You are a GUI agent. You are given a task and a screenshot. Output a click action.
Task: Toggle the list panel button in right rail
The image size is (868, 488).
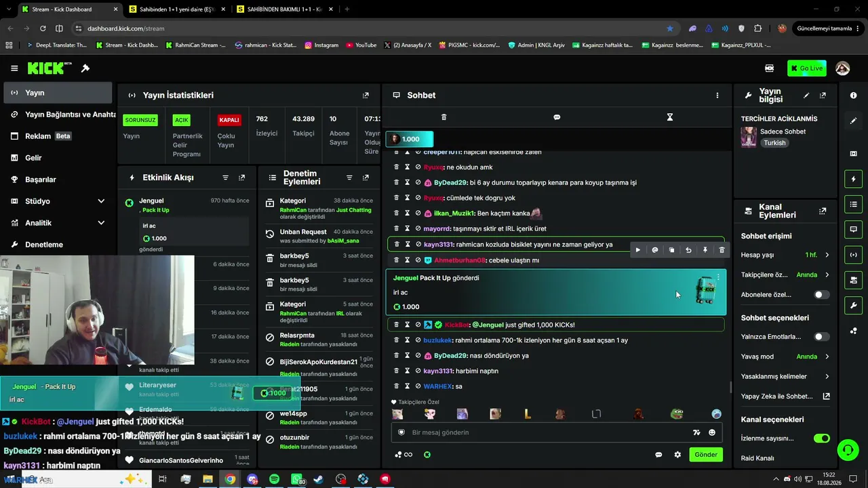point(854,204)
